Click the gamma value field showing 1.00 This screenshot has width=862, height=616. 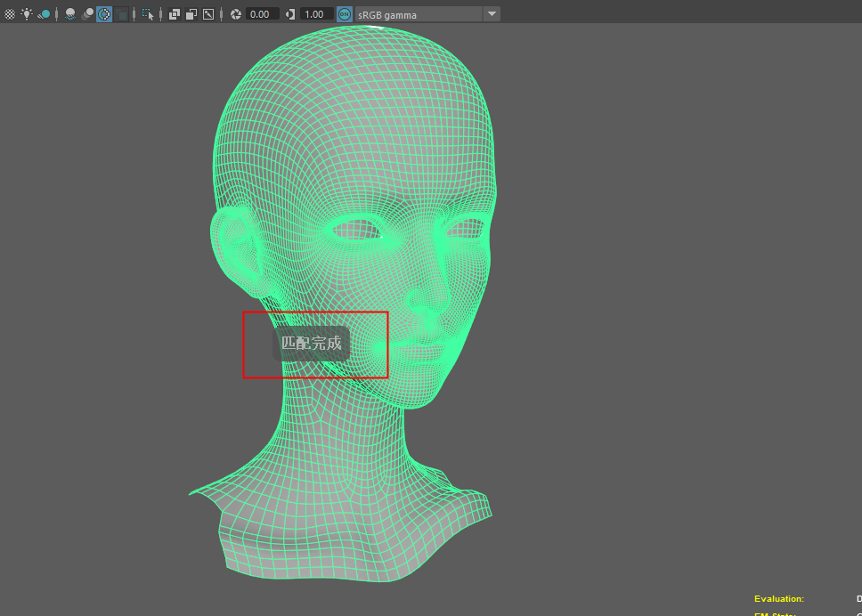click(316, 14)
